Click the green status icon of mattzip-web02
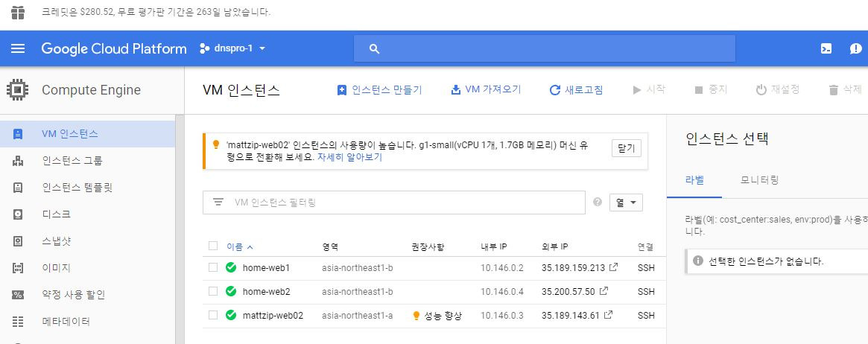 [231, 315]
